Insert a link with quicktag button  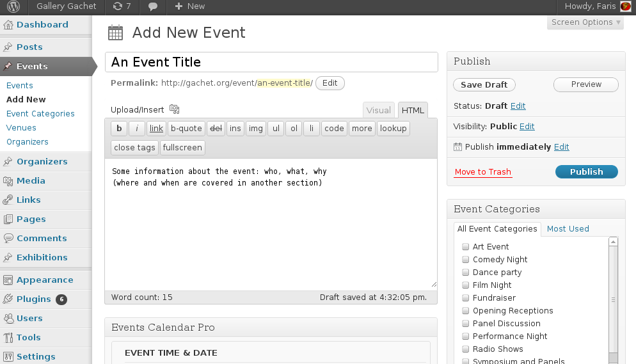pos(156,129)
